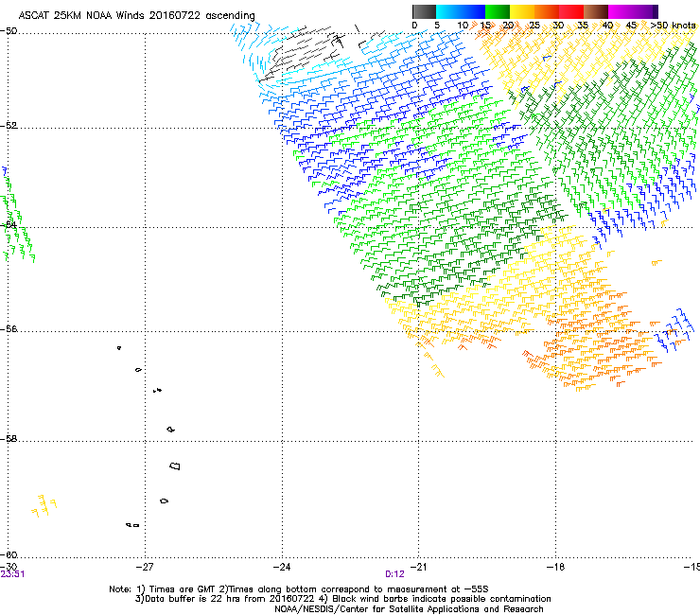Click the legend tick label '45'

click(631, 26)
